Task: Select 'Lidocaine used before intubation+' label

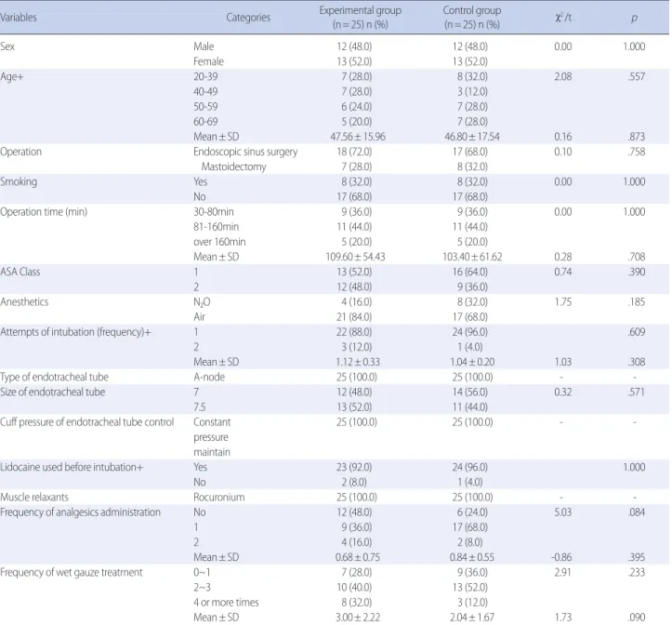Action: 72,467
